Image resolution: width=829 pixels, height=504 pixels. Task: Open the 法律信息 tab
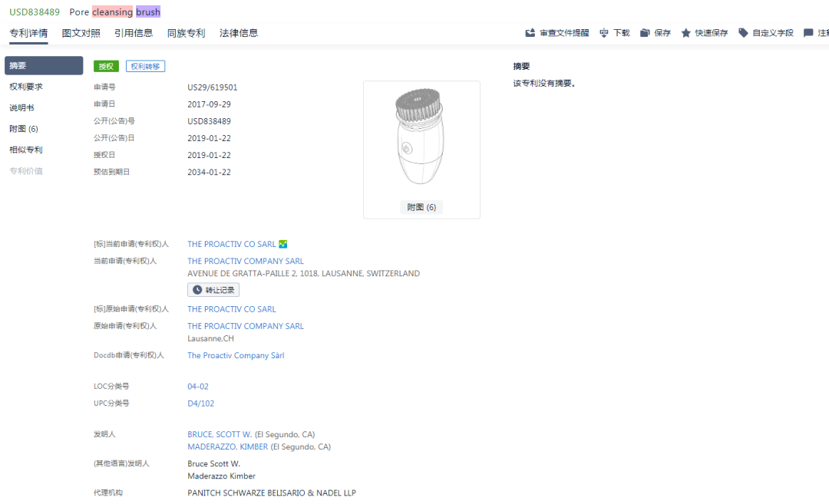tap(239, 33)
